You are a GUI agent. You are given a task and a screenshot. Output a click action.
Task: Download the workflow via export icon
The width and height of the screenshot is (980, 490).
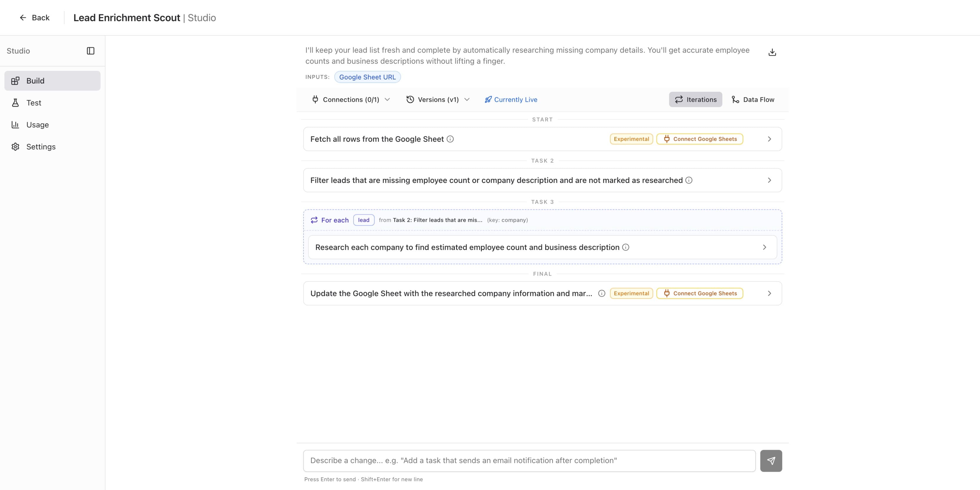772,52
